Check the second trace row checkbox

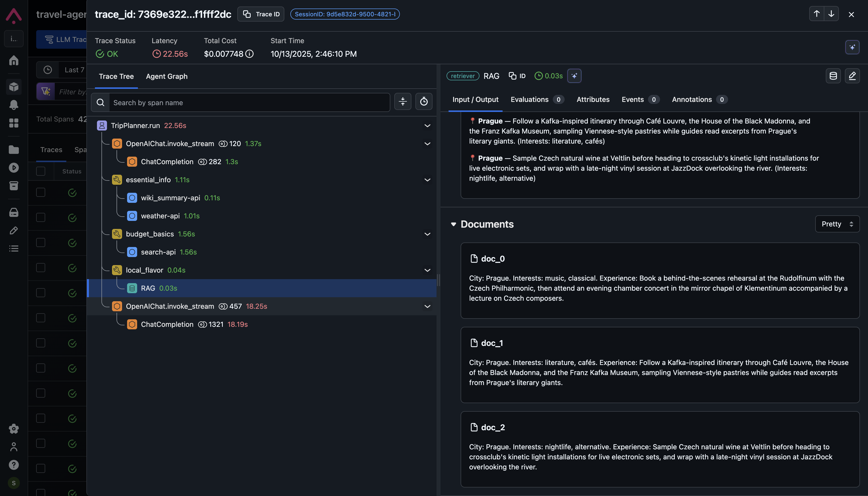[40, 217]
